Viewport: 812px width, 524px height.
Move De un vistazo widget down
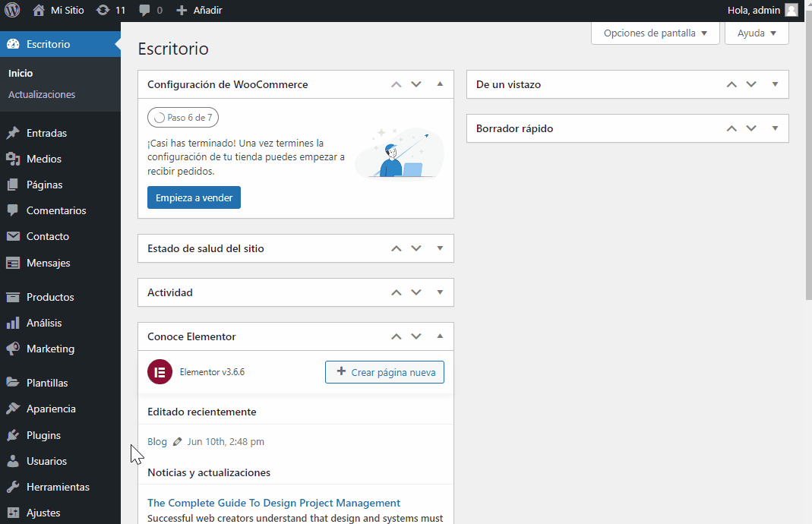click(751, 84)
